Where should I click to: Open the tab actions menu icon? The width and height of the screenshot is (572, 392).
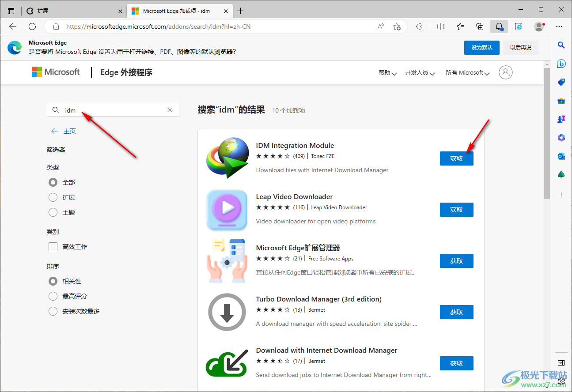tap(11, 11)
